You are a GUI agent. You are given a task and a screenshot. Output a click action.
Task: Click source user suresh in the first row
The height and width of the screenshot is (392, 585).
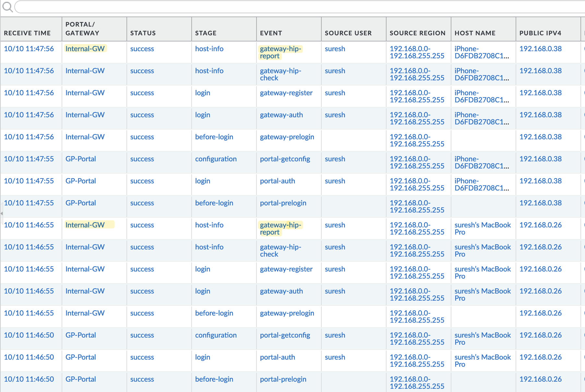(x=335, y=49)
